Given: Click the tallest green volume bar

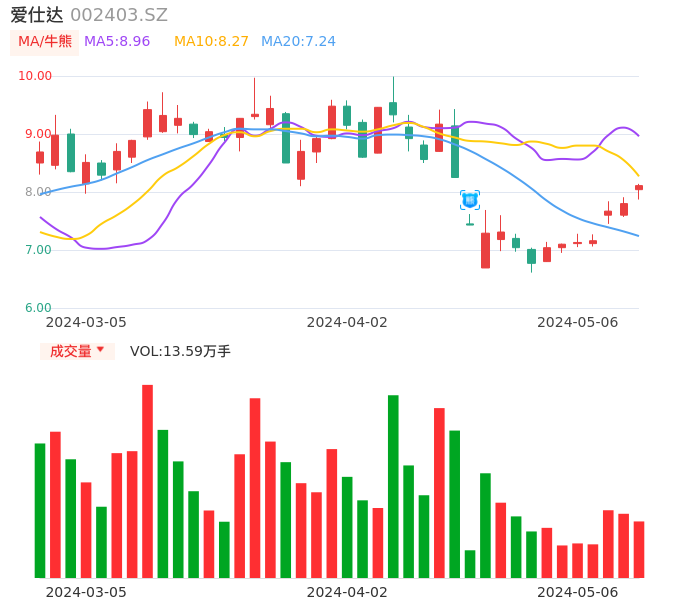Looking at the screenshot, I should pos(393,486).
